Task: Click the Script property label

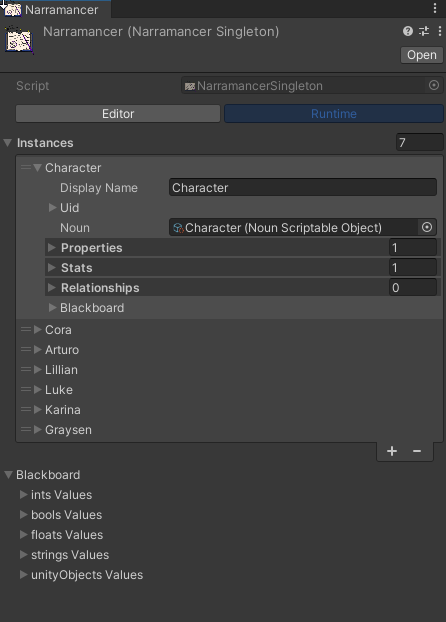Action: (33, 86)
